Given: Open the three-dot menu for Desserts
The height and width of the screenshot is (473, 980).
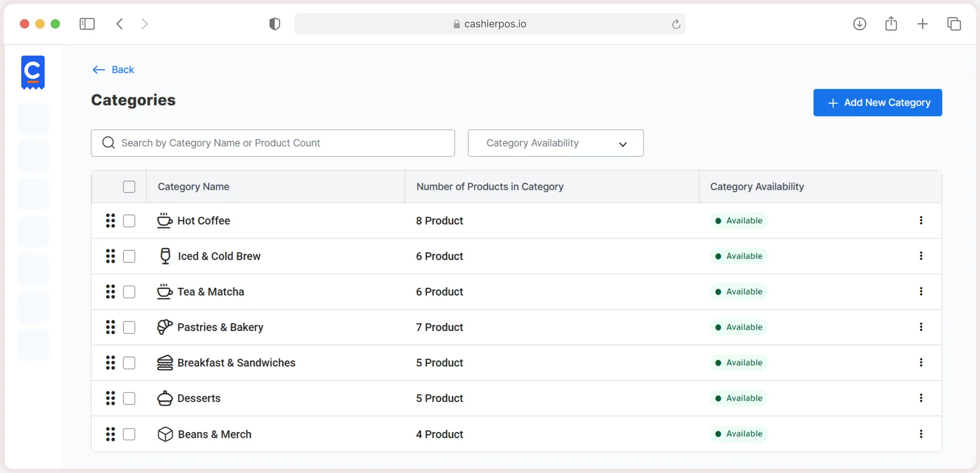Looking at the screenshot, I should point(921,398).
